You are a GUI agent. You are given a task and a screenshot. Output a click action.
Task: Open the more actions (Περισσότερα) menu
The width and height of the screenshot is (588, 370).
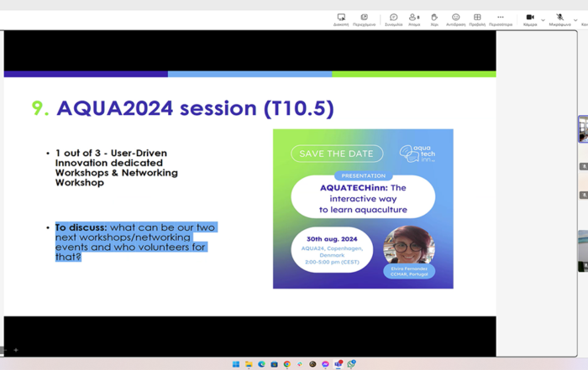(501, 18)
